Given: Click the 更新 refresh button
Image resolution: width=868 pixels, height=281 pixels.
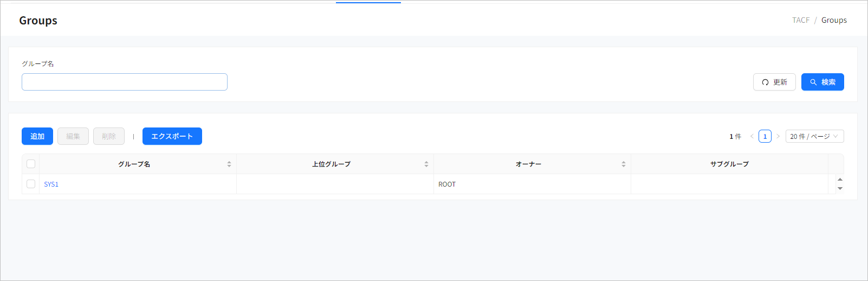Looking at the screenshot, I should (774, 82).
